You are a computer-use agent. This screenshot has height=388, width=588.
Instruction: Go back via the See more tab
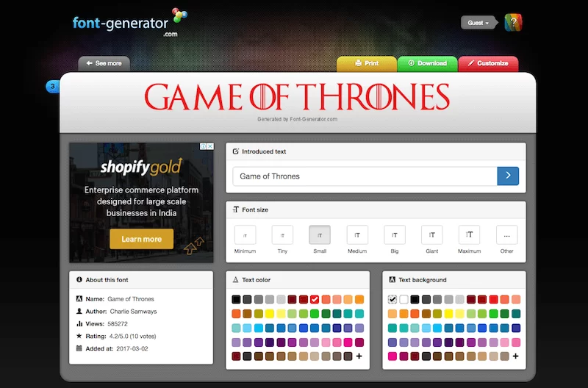(104, 64)
